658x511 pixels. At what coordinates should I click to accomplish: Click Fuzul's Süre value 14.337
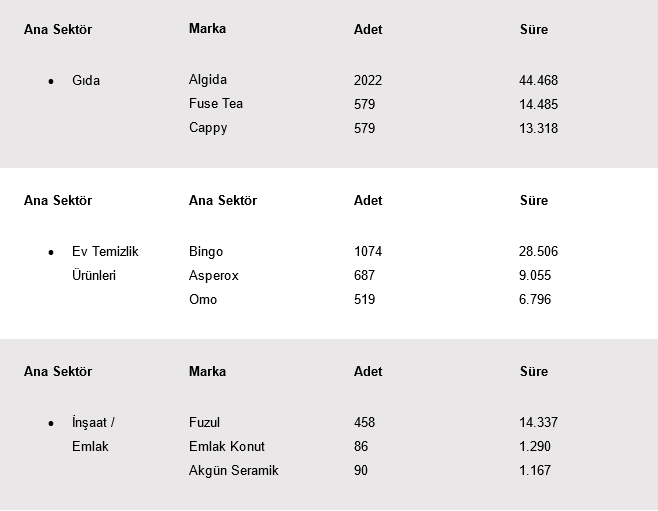point(538,422)
